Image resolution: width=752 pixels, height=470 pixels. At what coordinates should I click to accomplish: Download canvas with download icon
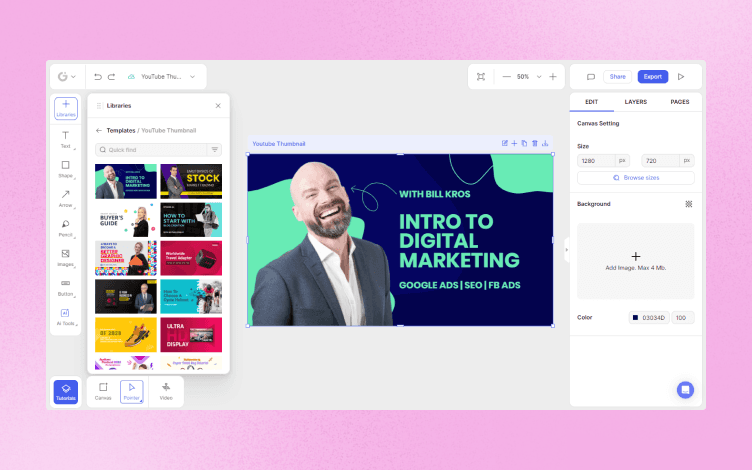pos(545,143)
